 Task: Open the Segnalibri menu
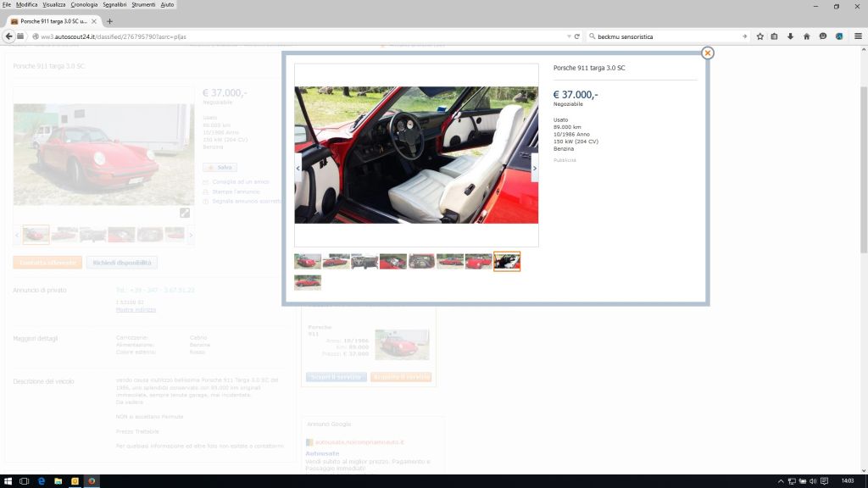point(114,4)
